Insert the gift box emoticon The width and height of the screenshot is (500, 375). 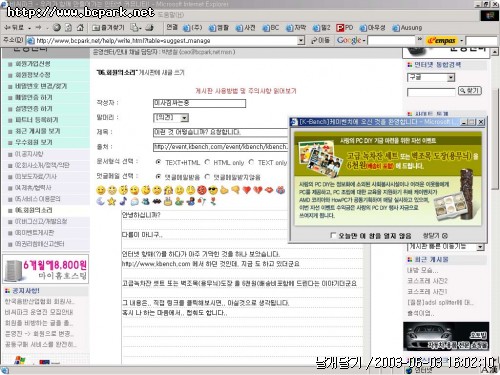(280, 190)
